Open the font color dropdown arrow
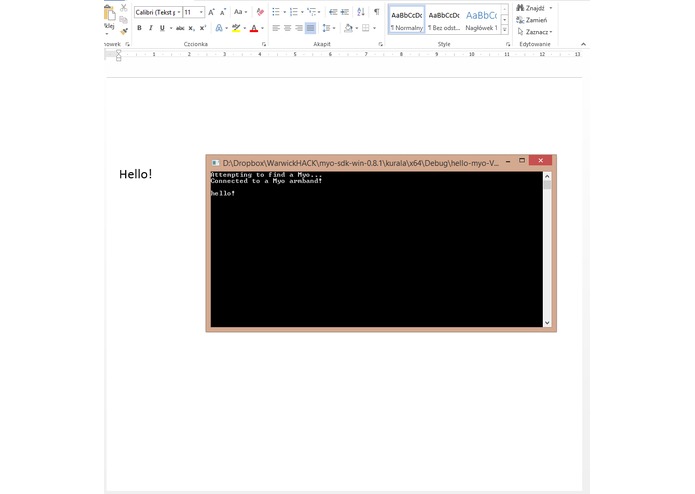The image size is (695, 494). [x=262, y=28]
